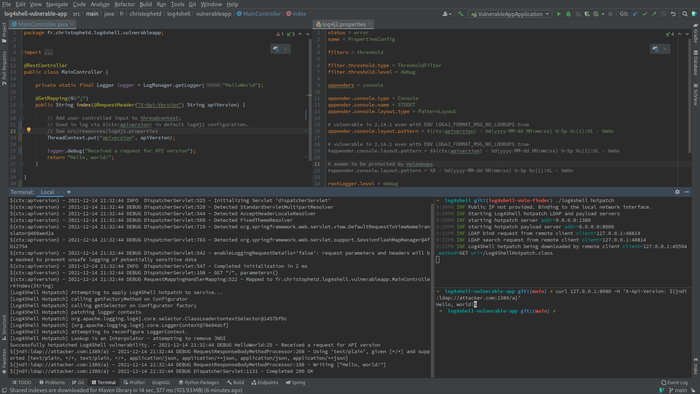
Task: Click the 'X-Api-Version' string in code
Action: (x=159, y=105)
